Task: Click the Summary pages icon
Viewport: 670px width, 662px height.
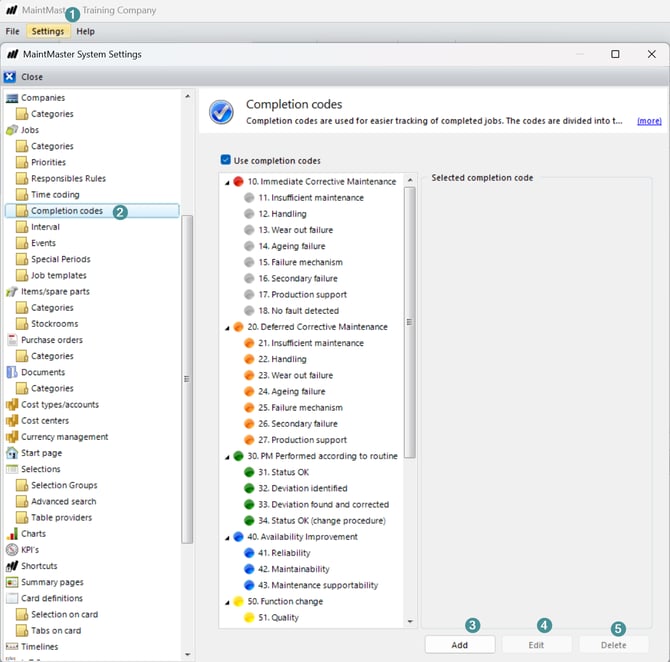Action: (x=12, y=582)
